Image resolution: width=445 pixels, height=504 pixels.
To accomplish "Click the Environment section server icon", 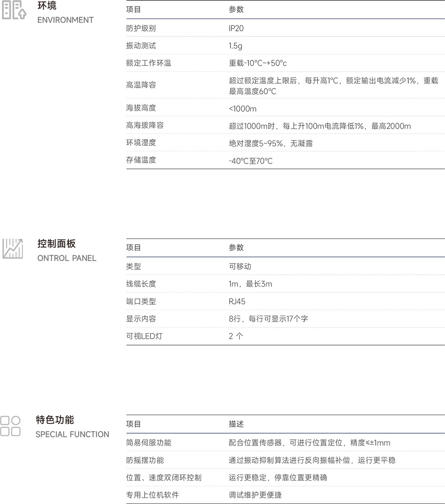I will [14, 10].
